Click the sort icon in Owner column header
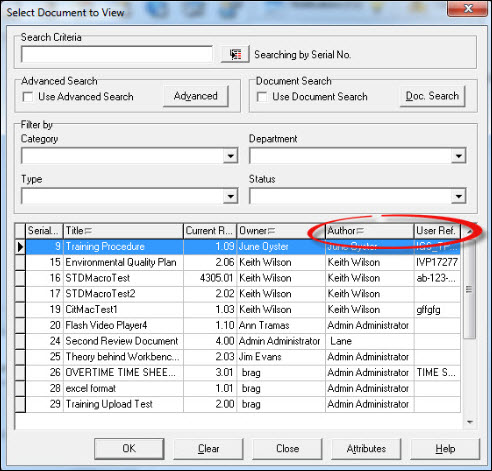492x471 pixels. tap(271, 231)
